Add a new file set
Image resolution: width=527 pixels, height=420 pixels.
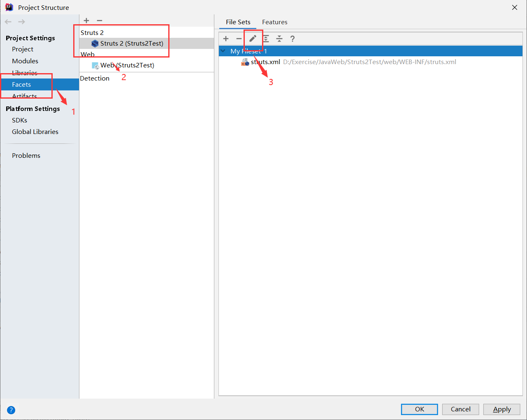click(226, 39)
